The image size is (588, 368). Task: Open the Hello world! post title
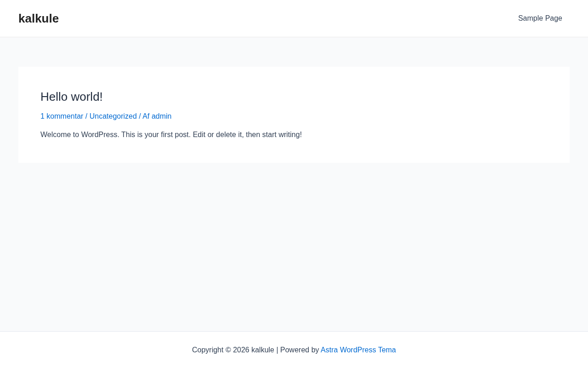72,97
